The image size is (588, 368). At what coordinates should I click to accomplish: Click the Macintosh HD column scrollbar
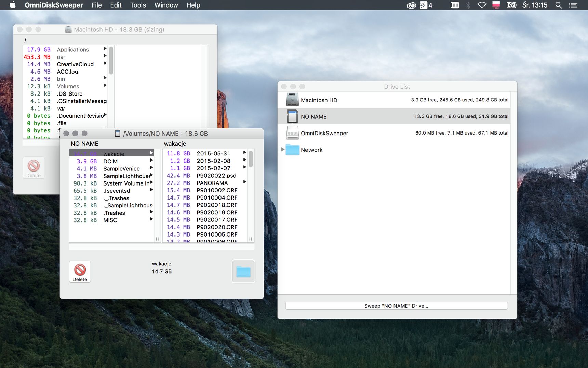tap(111, 61)
